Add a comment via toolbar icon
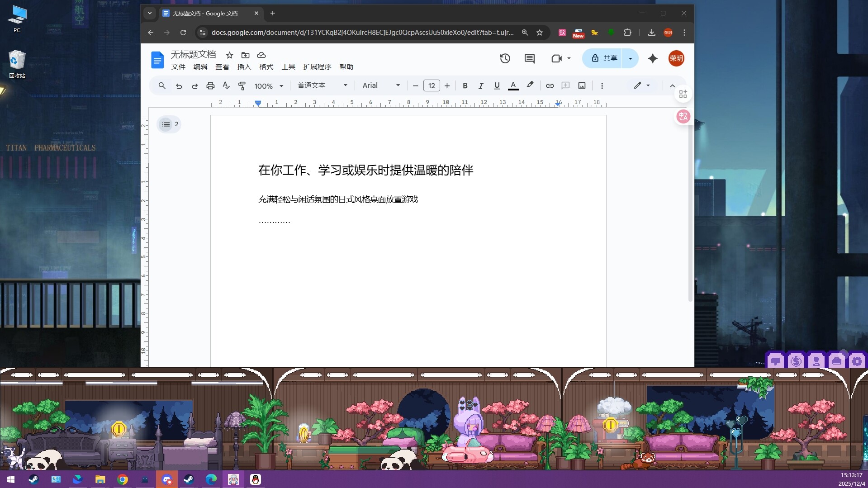Image resolution: width=868 pixels, height=488 pixels. (x=565, y=85)
